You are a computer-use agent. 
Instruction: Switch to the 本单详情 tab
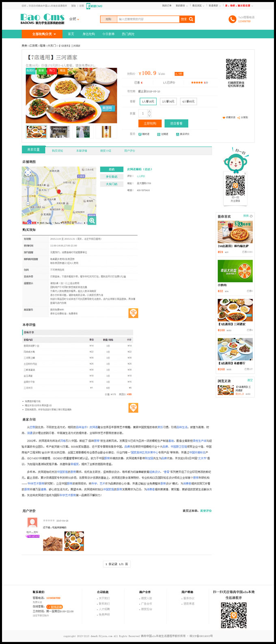point(82,151)
